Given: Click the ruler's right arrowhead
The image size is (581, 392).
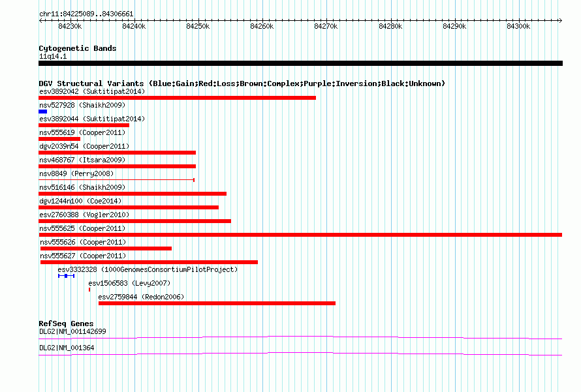Looking at the screenshot, I should click(x=561, y=21).
